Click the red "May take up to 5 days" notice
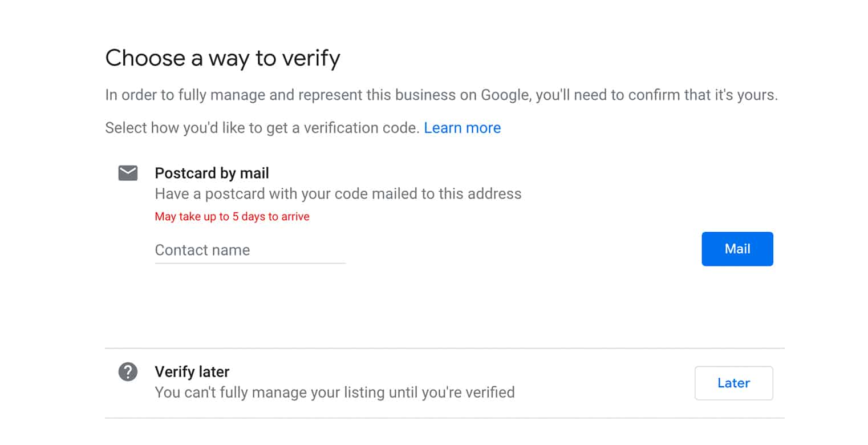This screenshot has height=445, width=868. tap(232, 217)
